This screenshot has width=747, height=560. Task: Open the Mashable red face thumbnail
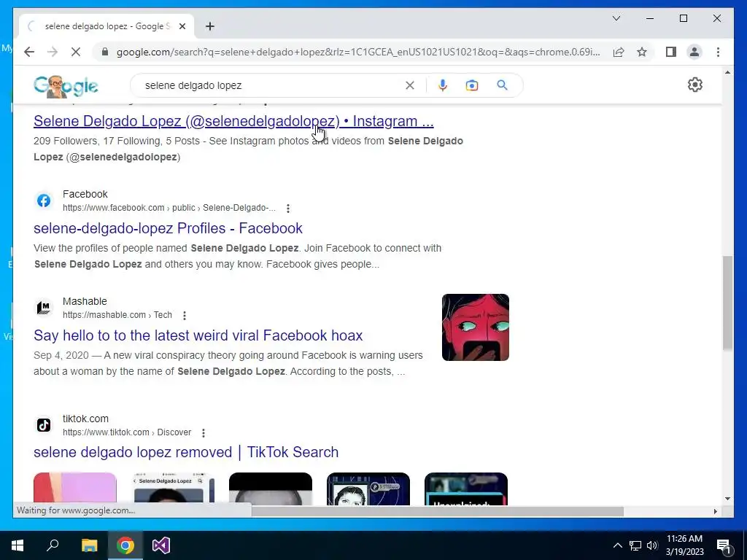pyautogui.click(x=476, y=327)
